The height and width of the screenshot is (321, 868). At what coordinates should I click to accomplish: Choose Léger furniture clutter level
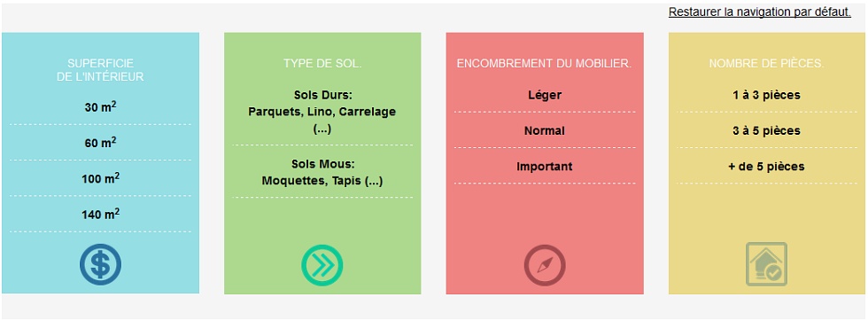[545, 95]
